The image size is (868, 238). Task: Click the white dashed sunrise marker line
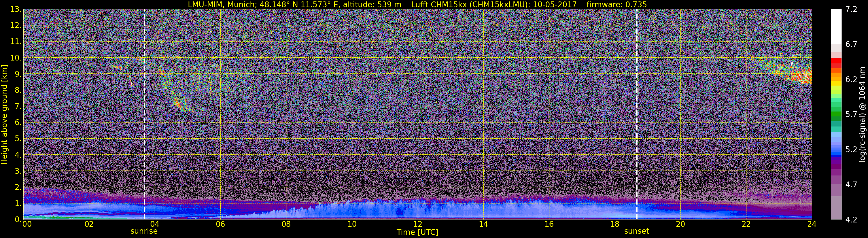pos(145,114)
